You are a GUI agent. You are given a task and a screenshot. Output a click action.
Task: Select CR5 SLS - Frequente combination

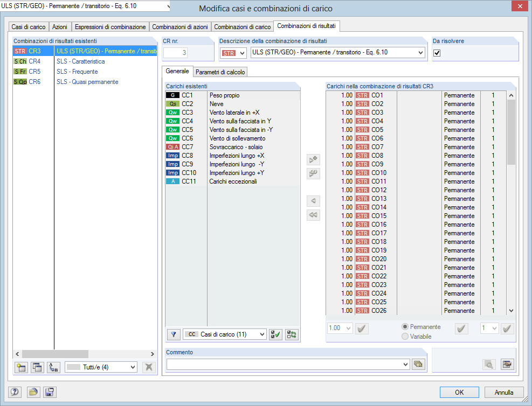(x=85, y=72)
